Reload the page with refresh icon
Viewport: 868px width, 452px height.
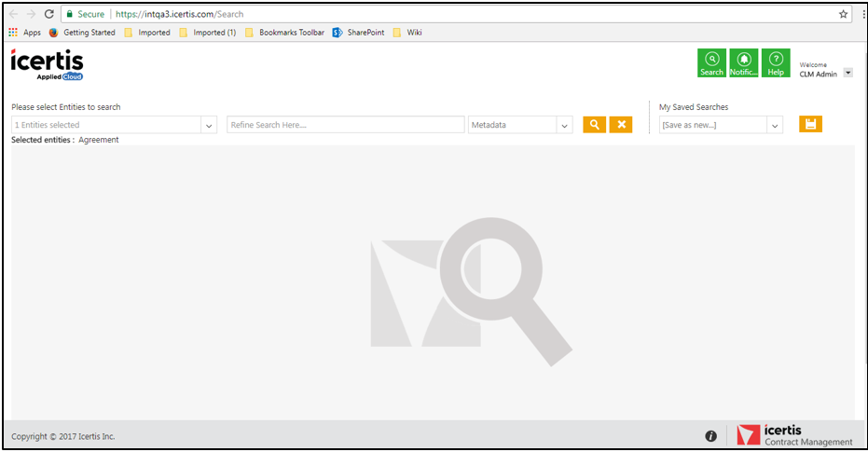49,14
